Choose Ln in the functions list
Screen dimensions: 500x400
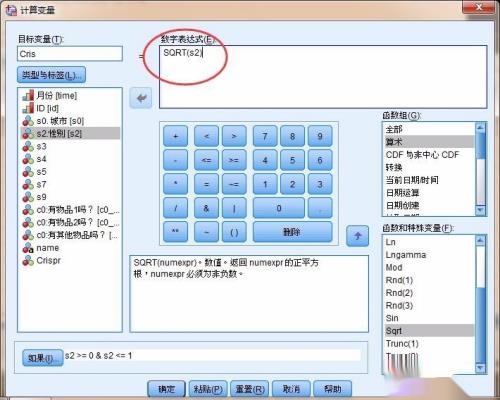pyautogui.click(x=429, y=242)
